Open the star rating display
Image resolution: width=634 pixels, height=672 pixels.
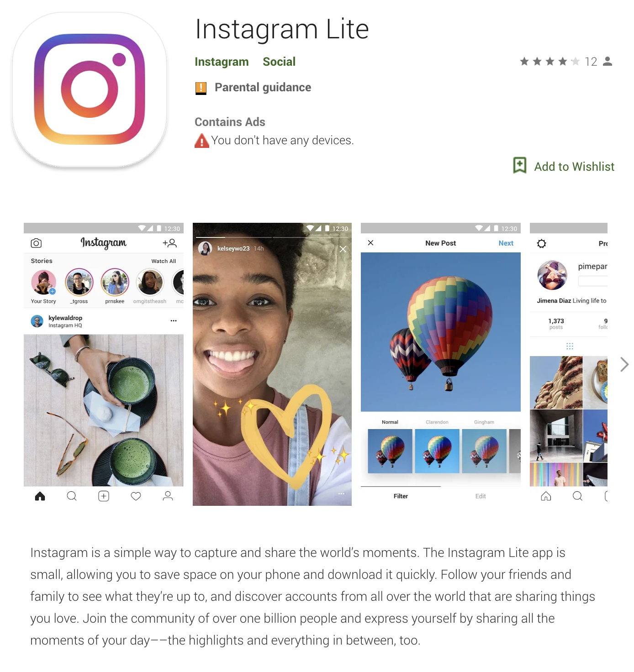coord(549,62)
